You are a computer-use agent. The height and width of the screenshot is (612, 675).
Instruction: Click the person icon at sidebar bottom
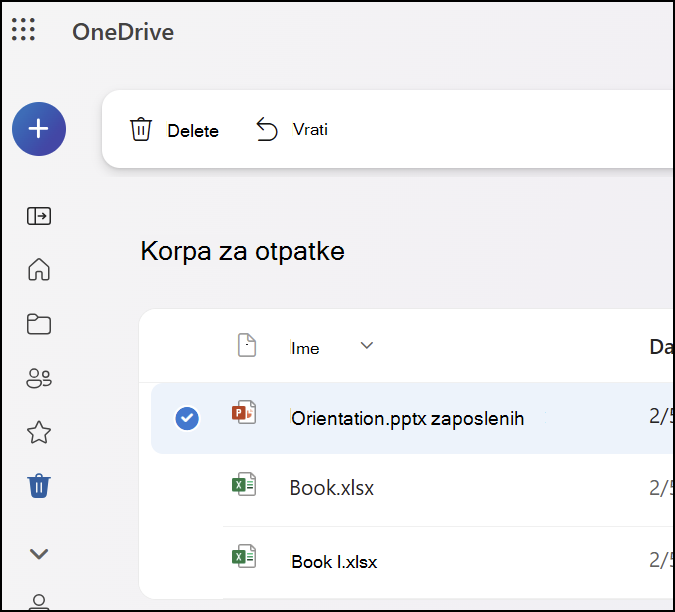(x=39, y=602)
